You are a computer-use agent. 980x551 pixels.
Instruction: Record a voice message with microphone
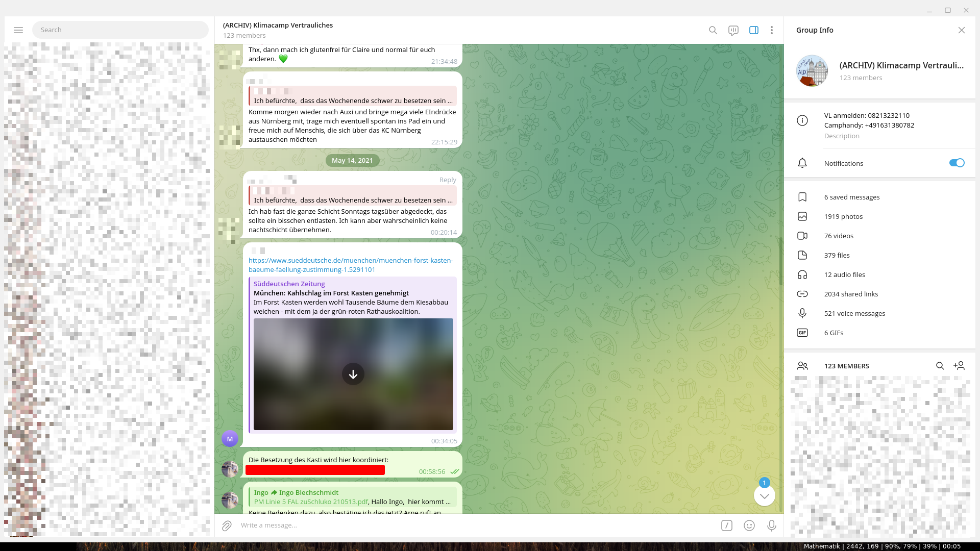(x=772, y=525)
